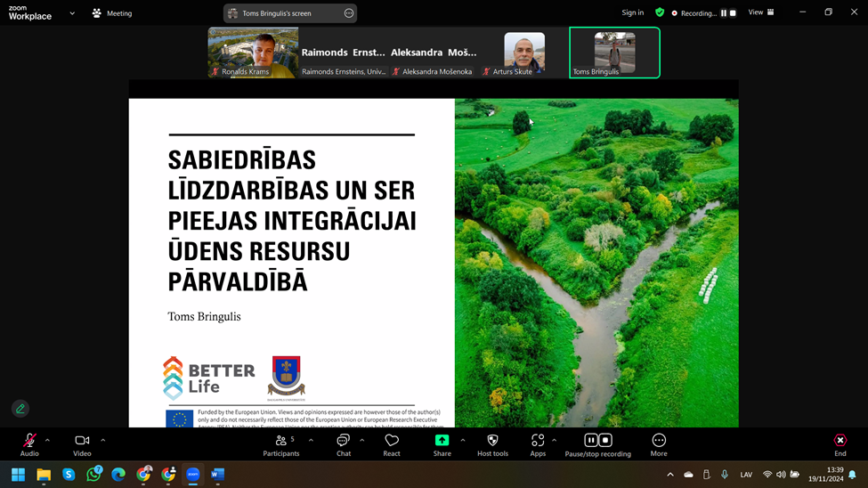Open the Wi-Fi network tray icon
868x488 pixels.
pos(767,475)
